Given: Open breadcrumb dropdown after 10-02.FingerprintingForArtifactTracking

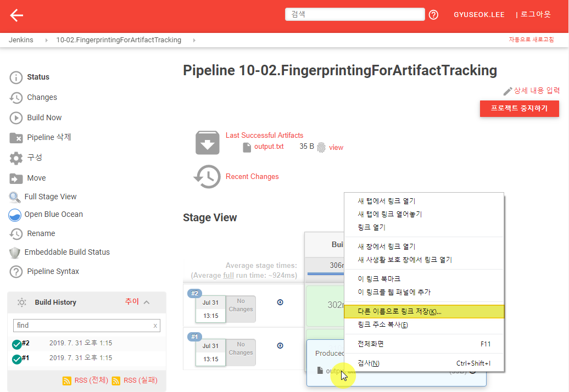Looking at the screenshot, I should (x=194, y=40).
